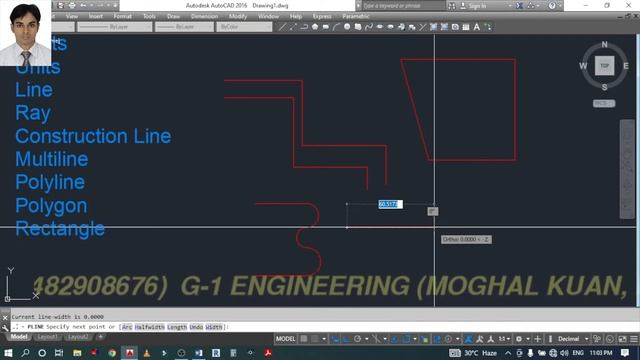Click the Customization menu icon in status bar
640x360 pixels.
[x=633, y=339]
